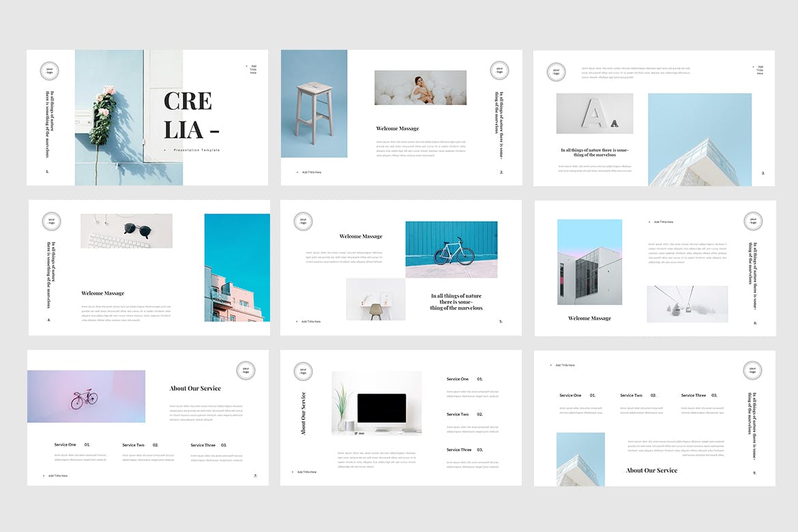Click the logo circle on the CRELIA title slide
Viewport: 798px width, 532px height.
tap(49, 71)
